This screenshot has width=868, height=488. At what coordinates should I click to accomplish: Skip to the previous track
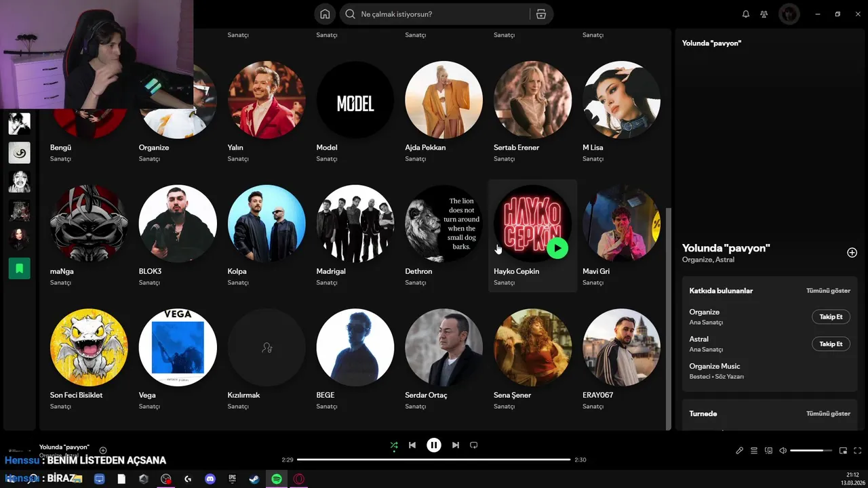pos(412,445)
